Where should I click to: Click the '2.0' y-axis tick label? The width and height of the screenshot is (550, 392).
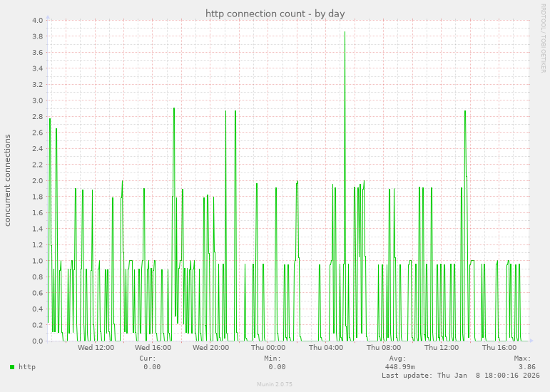point(38,181)
